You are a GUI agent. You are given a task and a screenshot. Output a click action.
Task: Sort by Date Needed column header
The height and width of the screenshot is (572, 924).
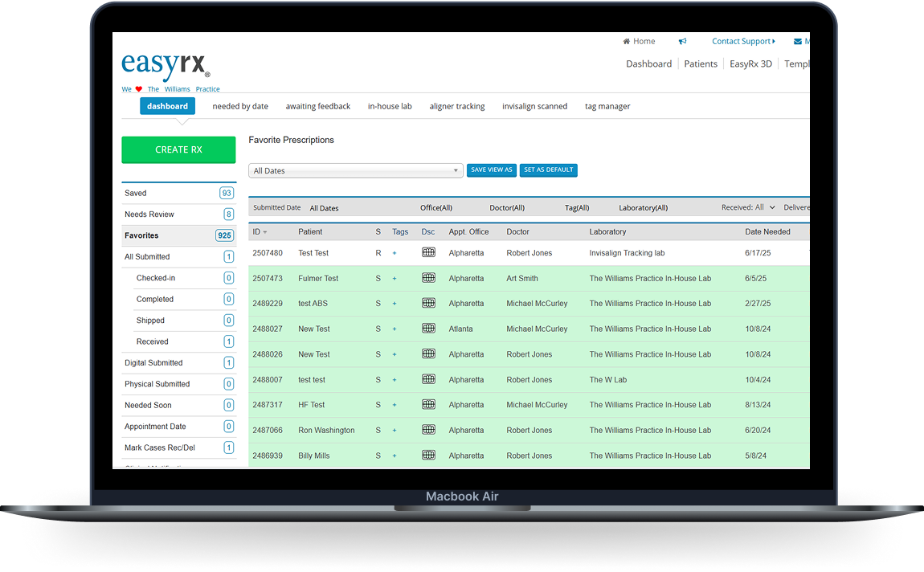pyautogui.click(x=767, y=232)
